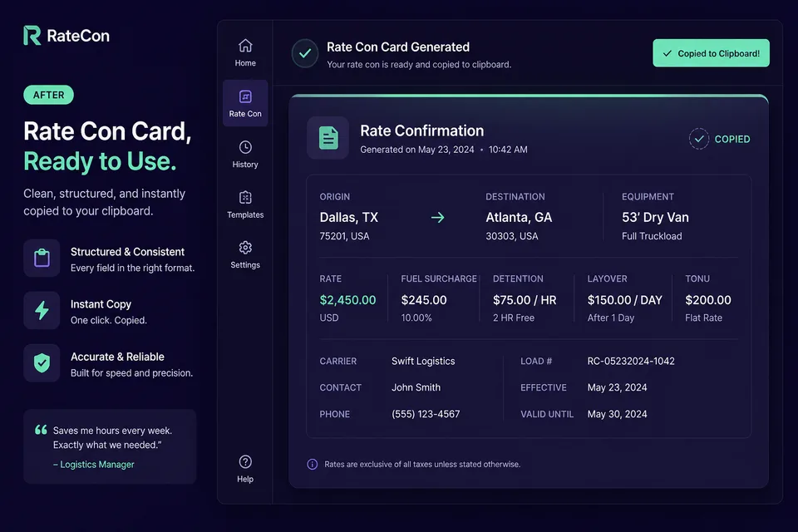Screen dimensions: 798x532
Task: Click '30303, USA' destination zip
Action: [511, 236]
